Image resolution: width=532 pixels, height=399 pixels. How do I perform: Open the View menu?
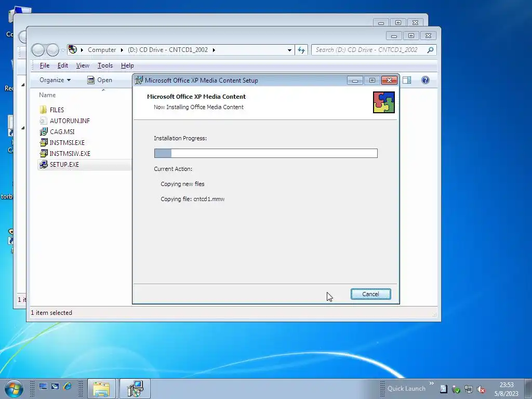(x=83, y=65)
